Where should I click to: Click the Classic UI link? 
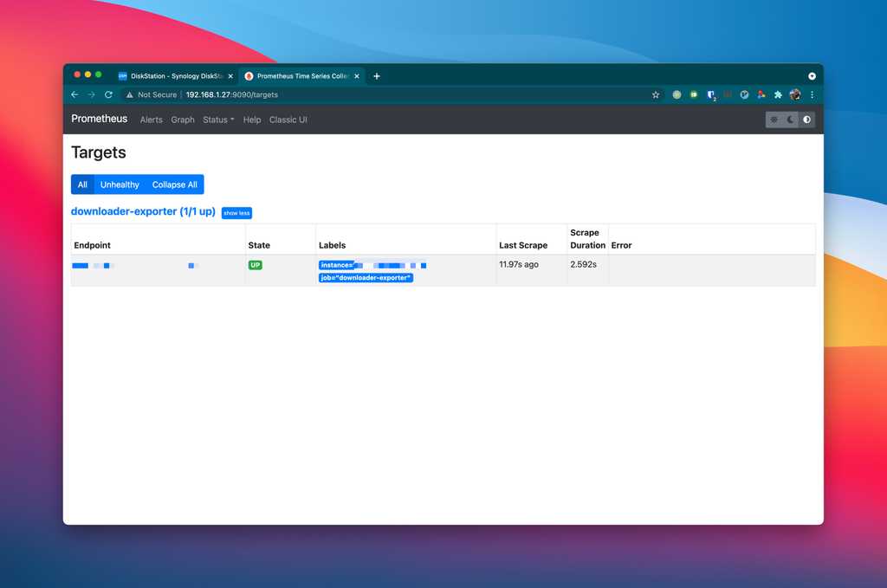tap(288, 120)
